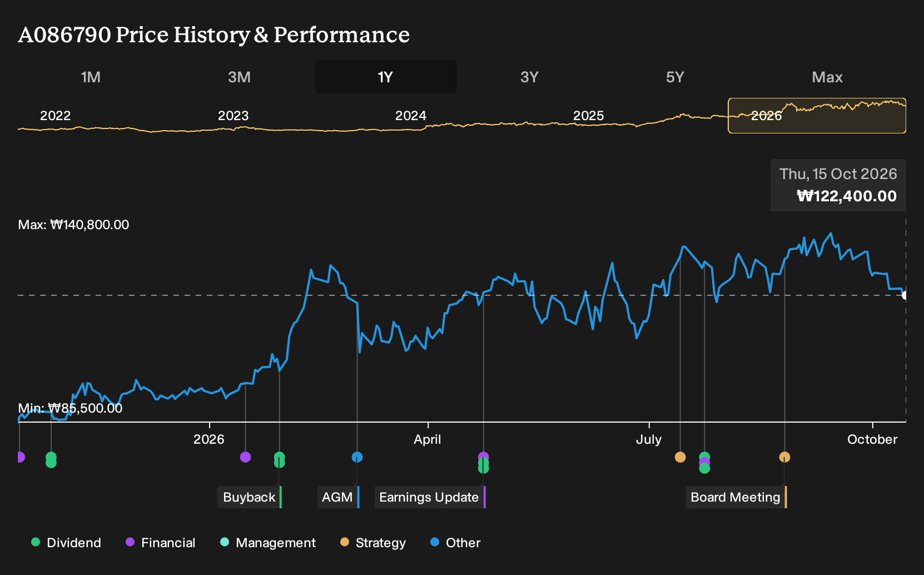Click the highlighted 2026 range selector window
The width and height of the screenshot is (924, 575).
(817, 116)
